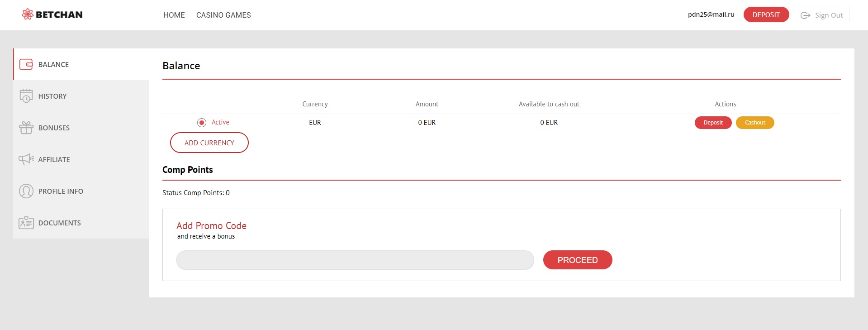Click the 'Balance' page heading

click(181, 66)
